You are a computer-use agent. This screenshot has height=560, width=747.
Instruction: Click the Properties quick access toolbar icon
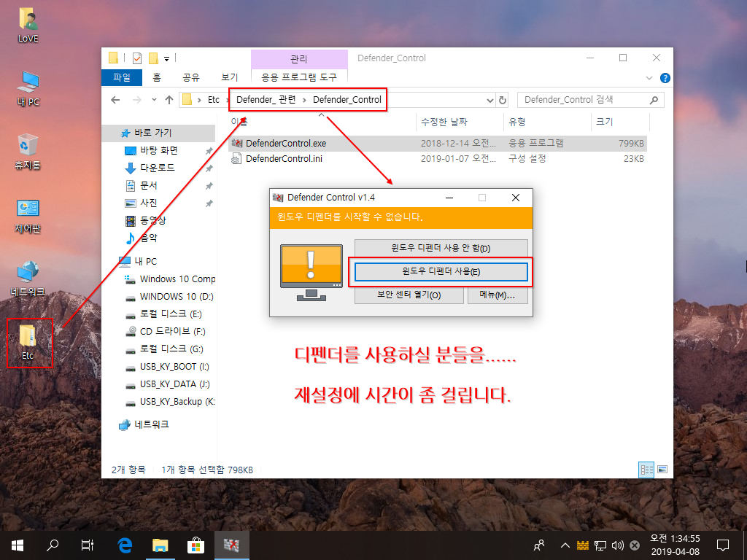coord(137,58)
